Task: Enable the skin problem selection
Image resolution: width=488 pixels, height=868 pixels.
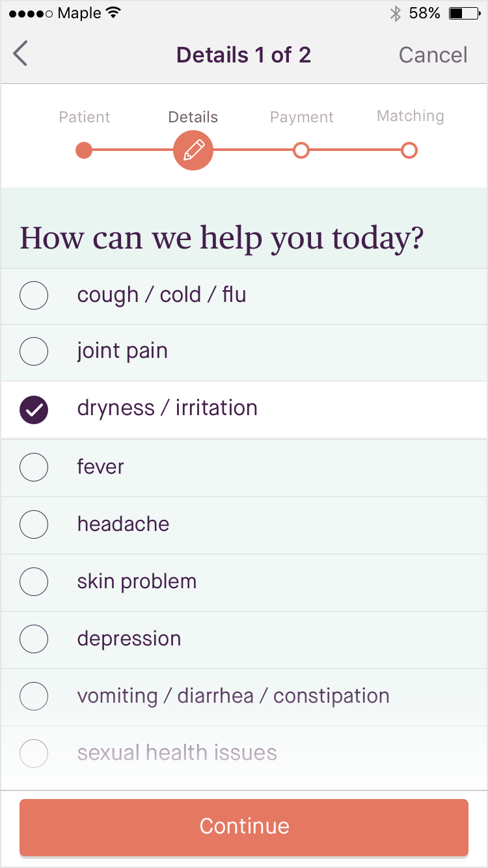Action: coord(34,581)
